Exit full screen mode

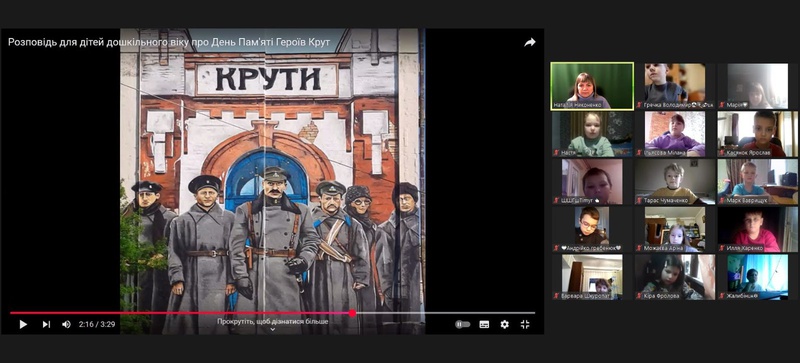pyautogui.click(x=525, y=324)
